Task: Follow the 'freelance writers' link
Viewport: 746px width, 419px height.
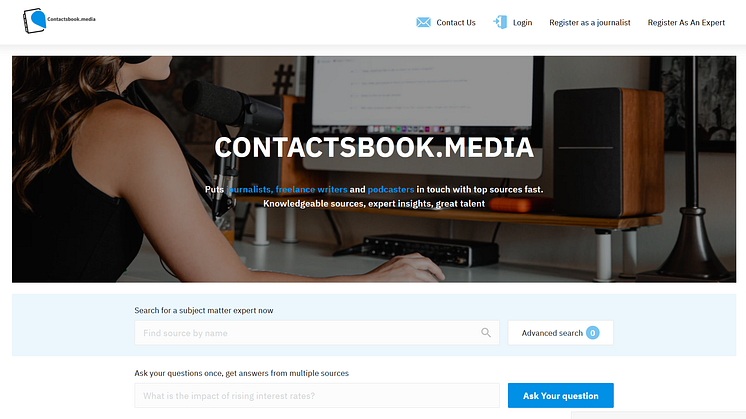Action: click(311, 188)
